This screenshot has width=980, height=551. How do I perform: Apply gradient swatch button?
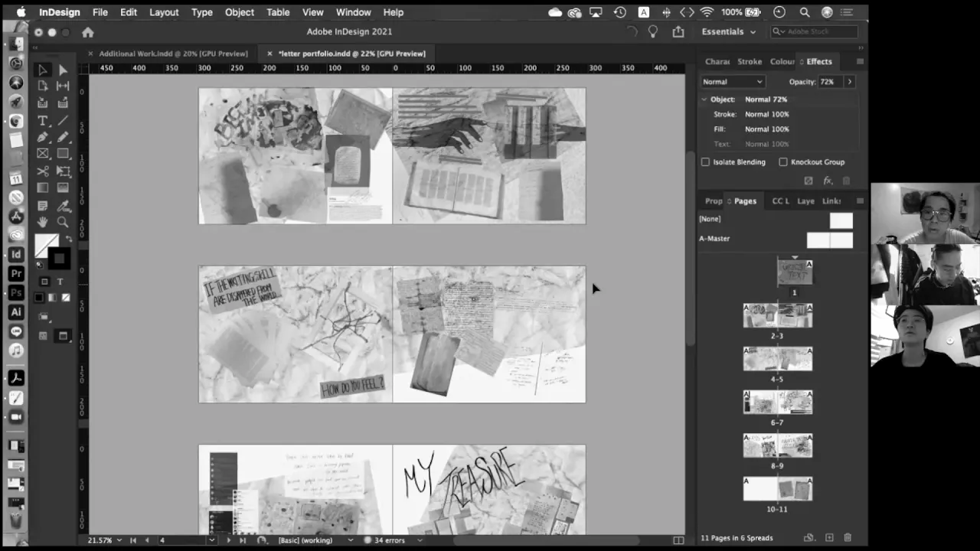click(52, 298)
